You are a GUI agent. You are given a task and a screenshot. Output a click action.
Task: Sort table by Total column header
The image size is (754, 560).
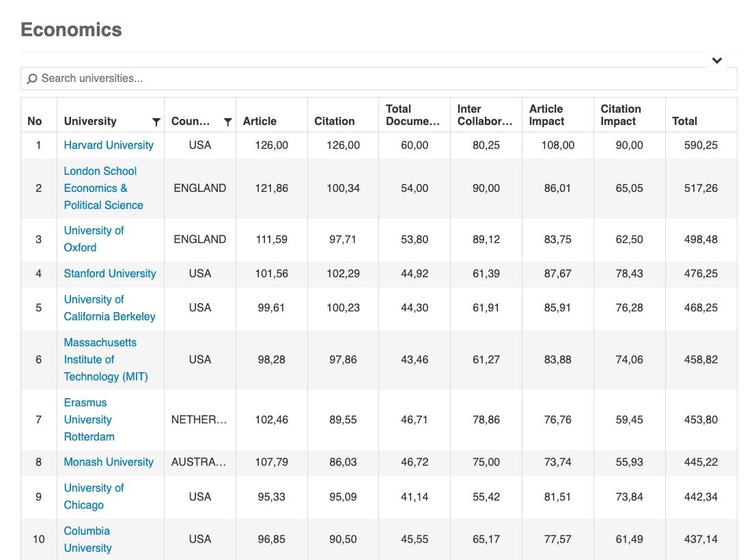coord(684,121)
